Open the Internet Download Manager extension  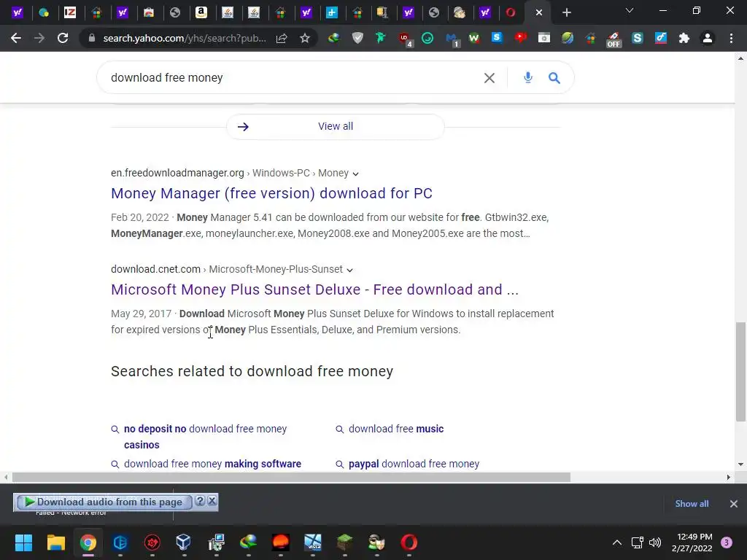point(333,38)
